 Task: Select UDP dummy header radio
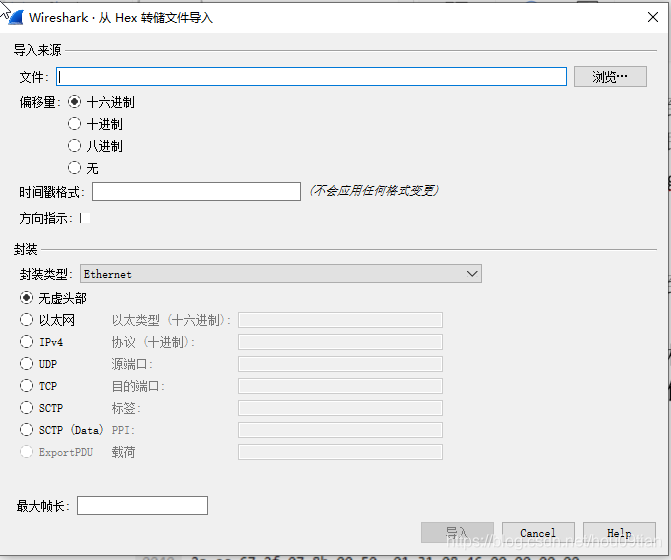27,364
